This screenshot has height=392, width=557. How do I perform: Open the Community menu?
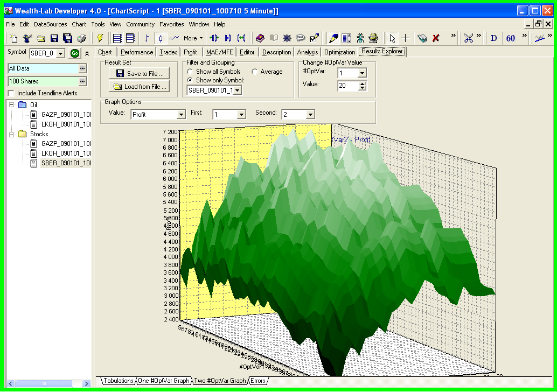point(141,24)
